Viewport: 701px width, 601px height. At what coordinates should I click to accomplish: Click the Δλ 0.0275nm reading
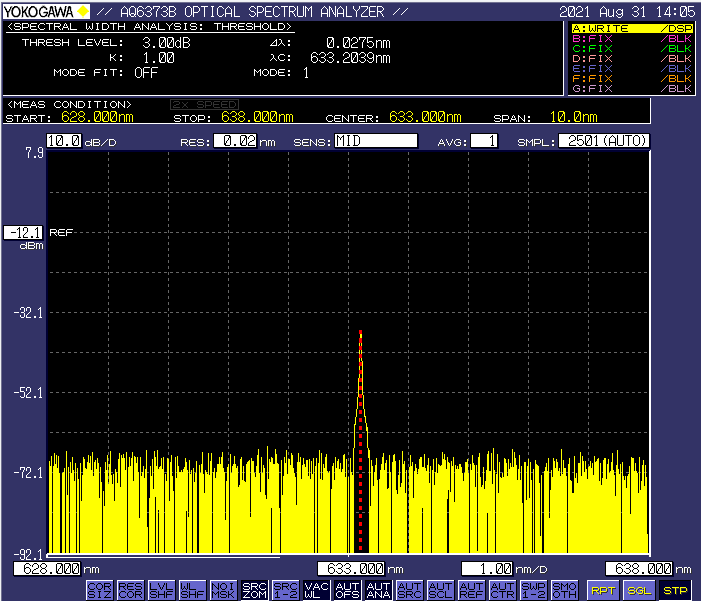(x=358, y=43)
